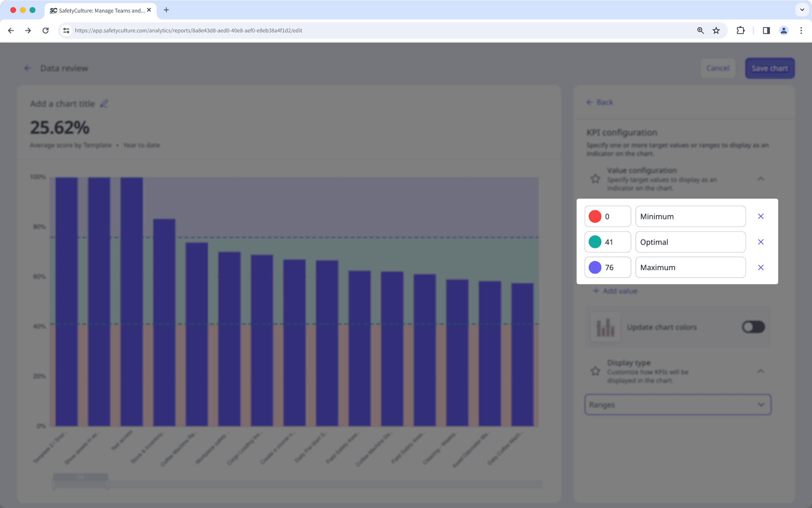The height and width of the screenshot is (508, 812).
Task: Click the Minimum label input field
Action: [x=690, y=216]
